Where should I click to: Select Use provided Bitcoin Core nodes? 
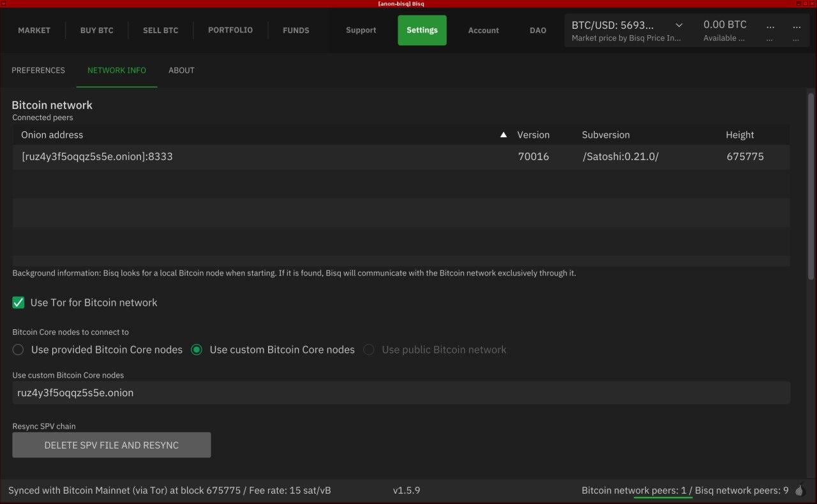[18, 350]
